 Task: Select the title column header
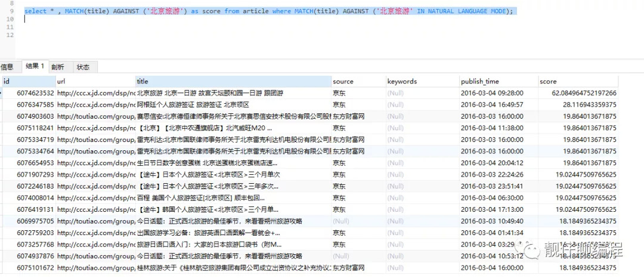(233, 81)
